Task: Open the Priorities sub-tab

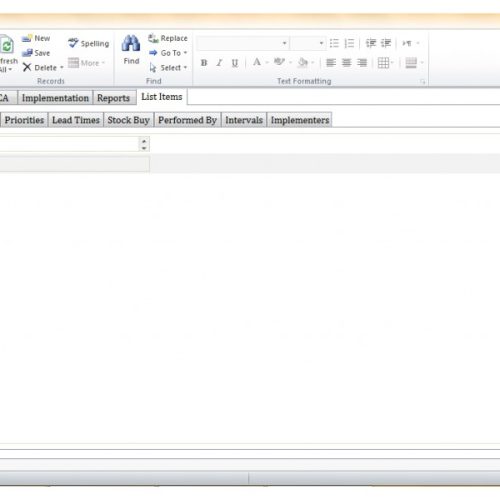Action: point(24,120)
